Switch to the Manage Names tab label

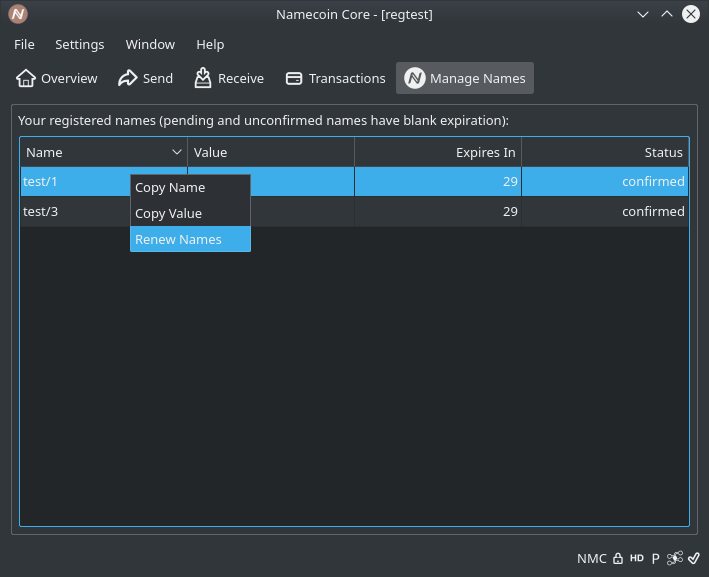point(478,79)
